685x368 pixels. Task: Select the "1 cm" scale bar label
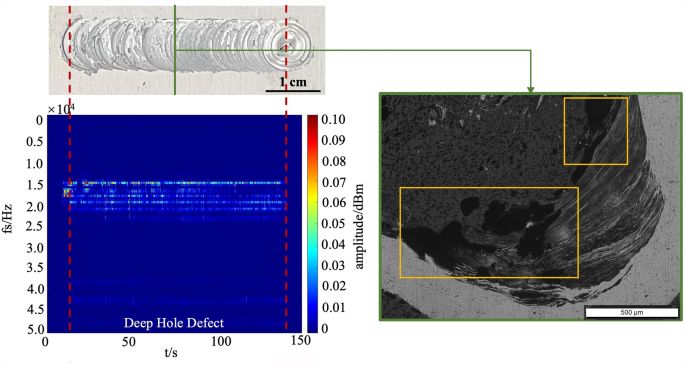[293, 82]
